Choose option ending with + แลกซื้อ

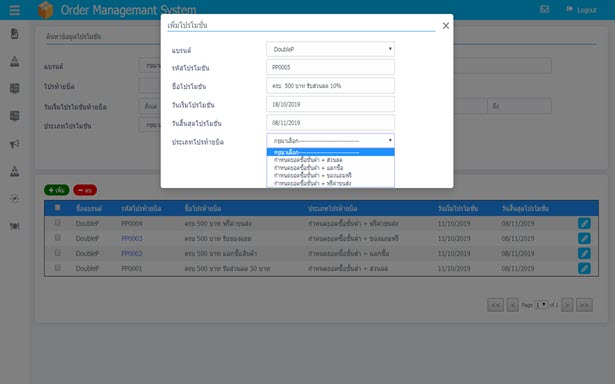tap(330, 168)
